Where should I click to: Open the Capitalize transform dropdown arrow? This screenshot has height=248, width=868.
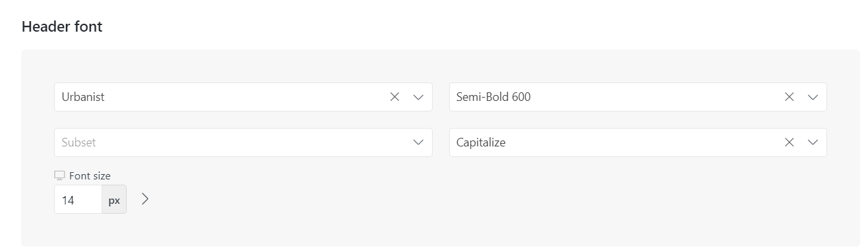[x=813, y=142]
